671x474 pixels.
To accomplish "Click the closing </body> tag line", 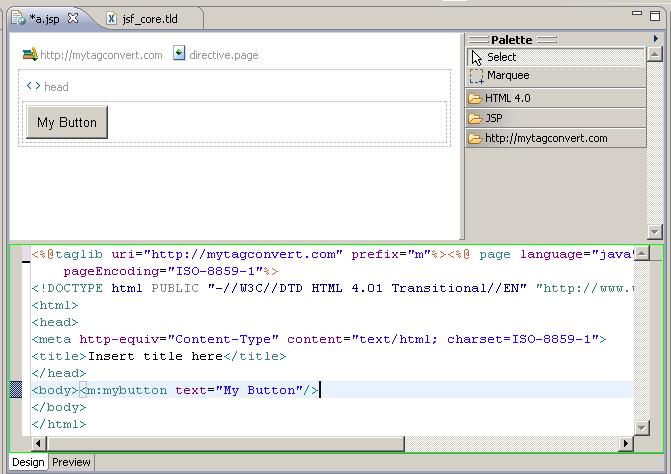I will point(59,407).
